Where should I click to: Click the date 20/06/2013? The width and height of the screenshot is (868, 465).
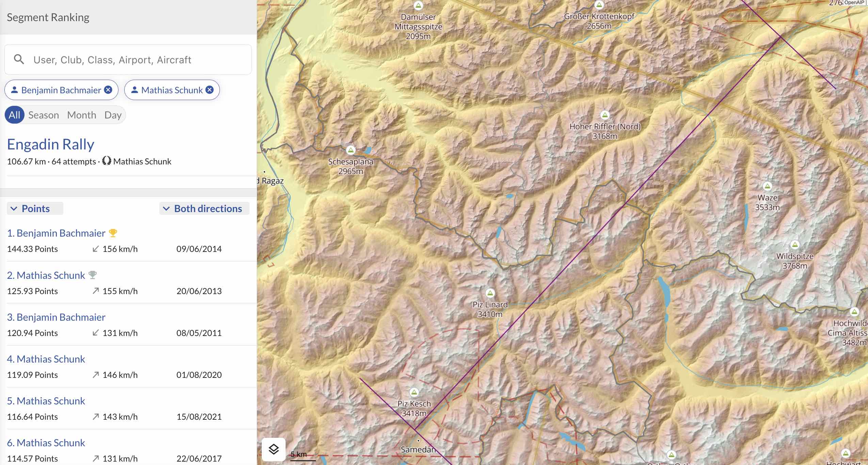199,291
